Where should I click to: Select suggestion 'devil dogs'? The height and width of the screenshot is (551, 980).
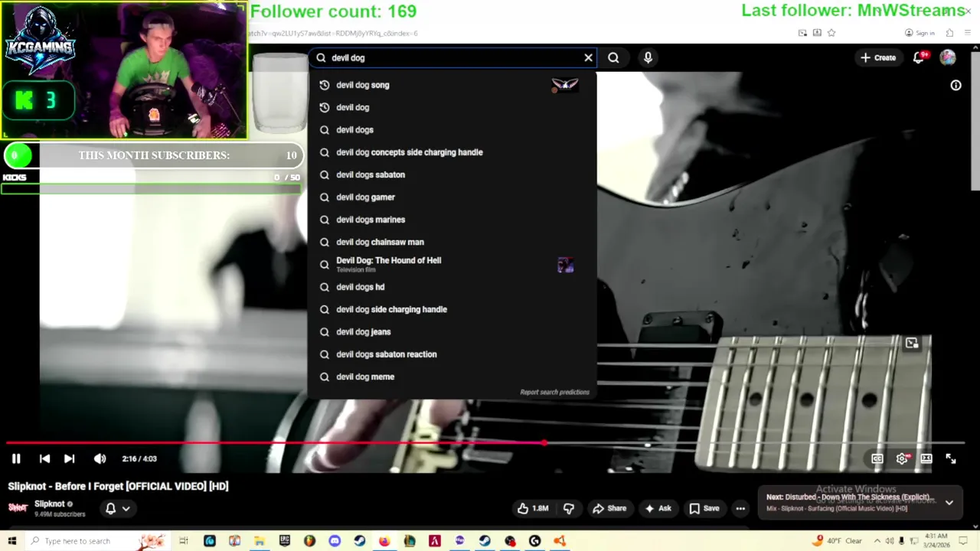pos(452,130)
